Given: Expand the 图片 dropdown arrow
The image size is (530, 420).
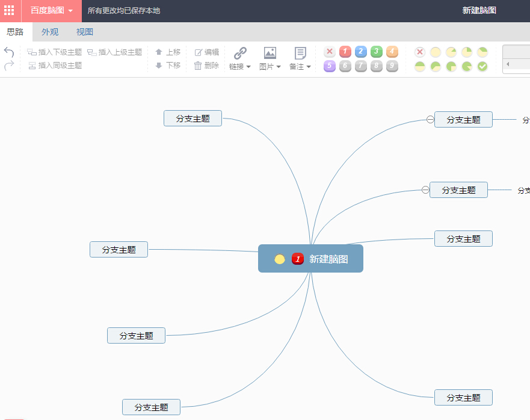Looking at the screenshot, I should point(278,66).
